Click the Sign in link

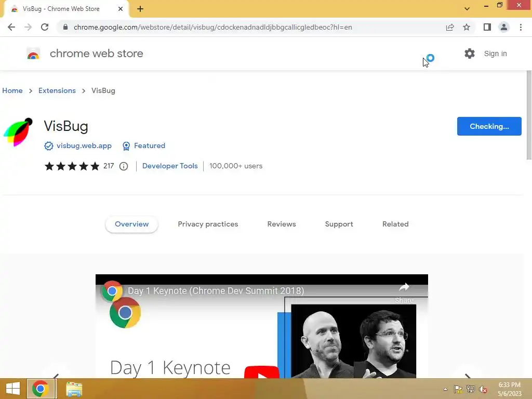coord(495,54)
